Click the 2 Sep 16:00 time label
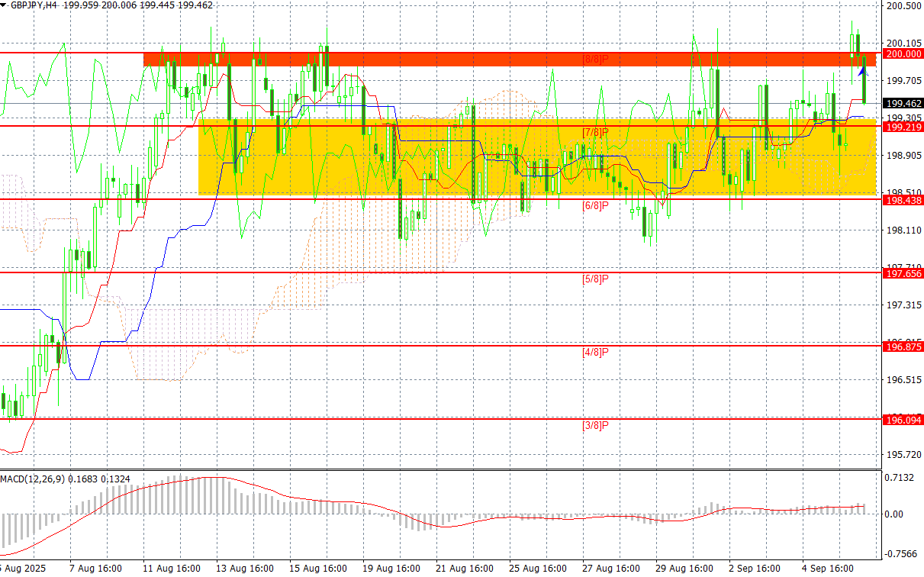 click(755, 569)
